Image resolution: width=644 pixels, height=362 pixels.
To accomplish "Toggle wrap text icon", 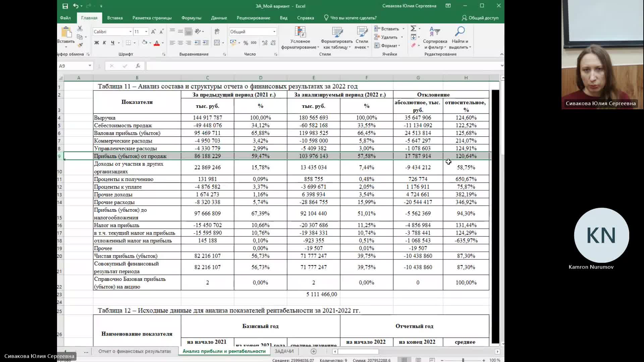I will coord(217,31).
